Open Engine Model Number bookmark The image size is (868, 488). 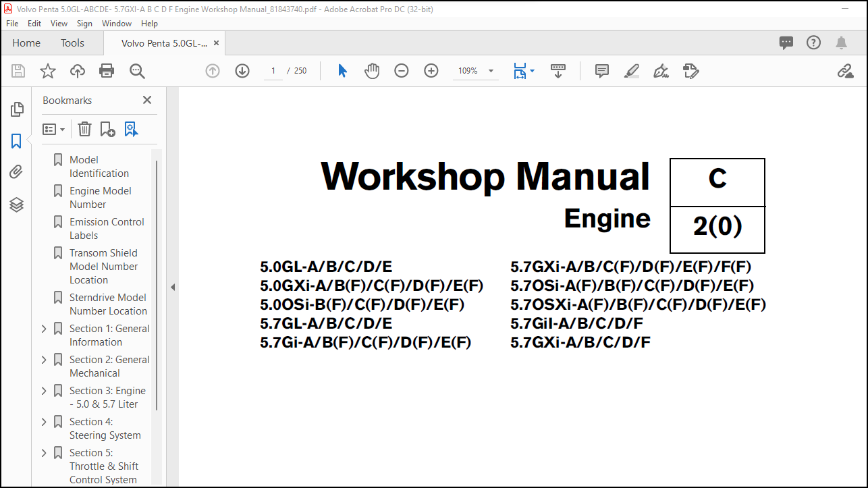pos(101,198)
